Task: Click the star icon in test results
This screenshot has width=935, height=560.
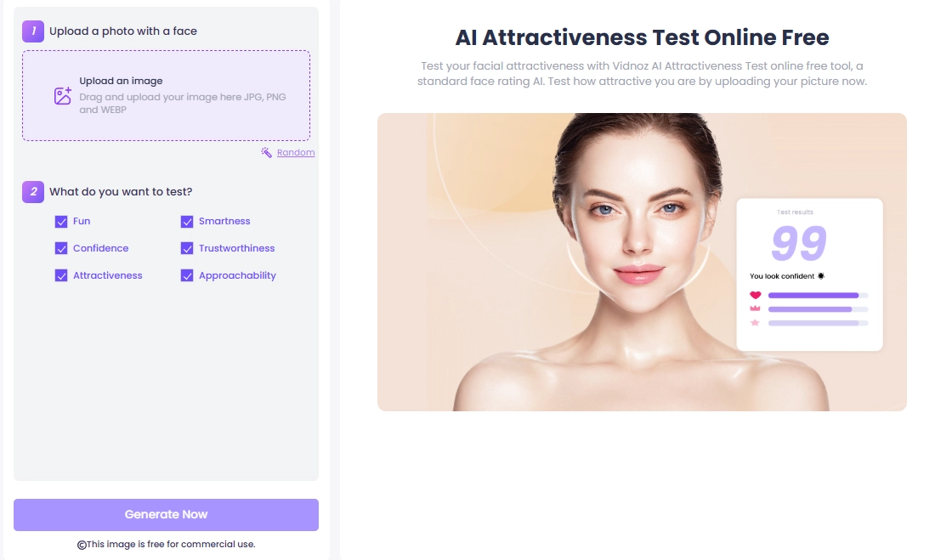Action: (755, 323)
